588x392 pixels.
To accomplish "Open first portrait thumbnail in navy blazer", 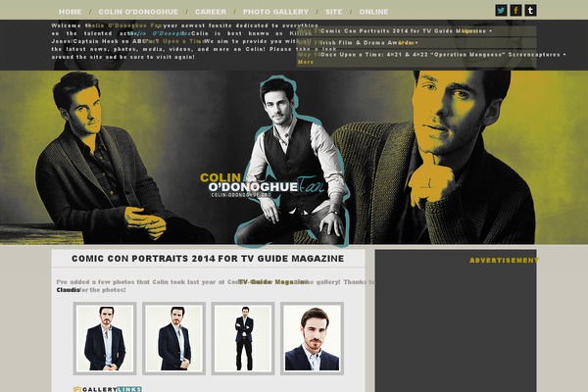I will [x=105, y=338].
